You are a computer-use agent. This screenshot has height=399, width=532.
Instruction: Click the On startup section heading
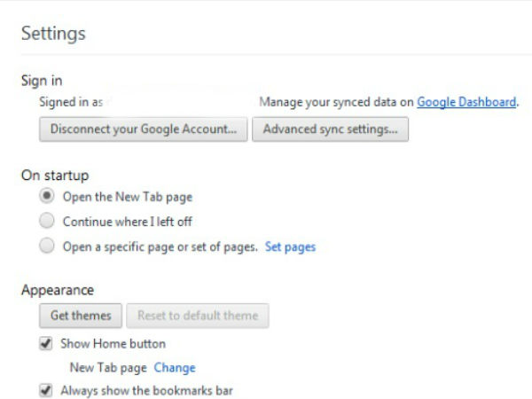pos(55,175)
